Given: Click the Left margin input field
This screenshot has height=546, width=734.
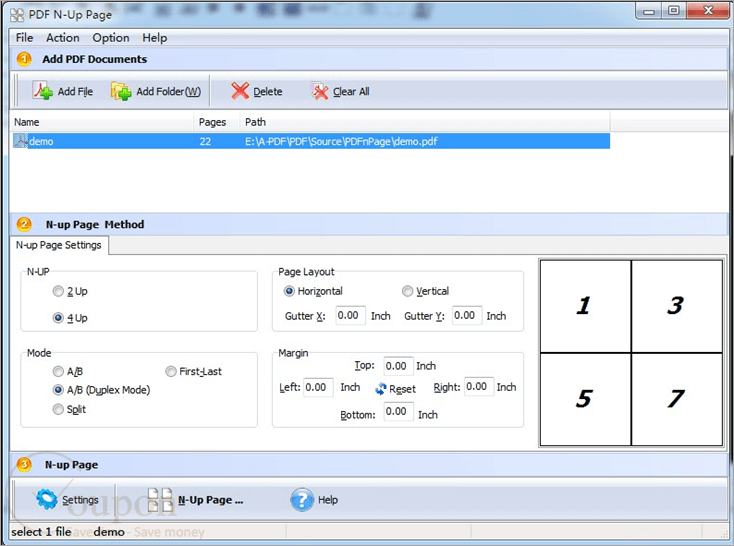Looking at the screenshot, I should (318, 387).
